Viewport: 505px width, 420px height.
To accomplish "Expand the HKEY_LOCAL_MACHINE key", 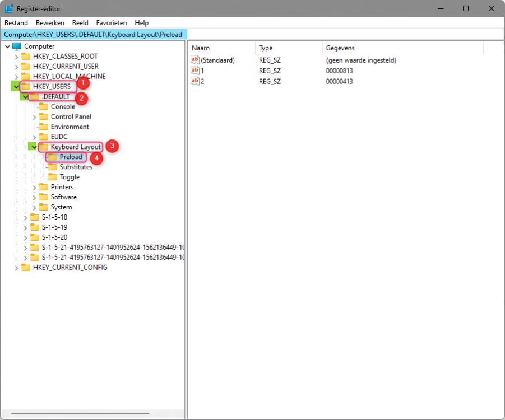I will pyautogui.click(x=16, y=77).
